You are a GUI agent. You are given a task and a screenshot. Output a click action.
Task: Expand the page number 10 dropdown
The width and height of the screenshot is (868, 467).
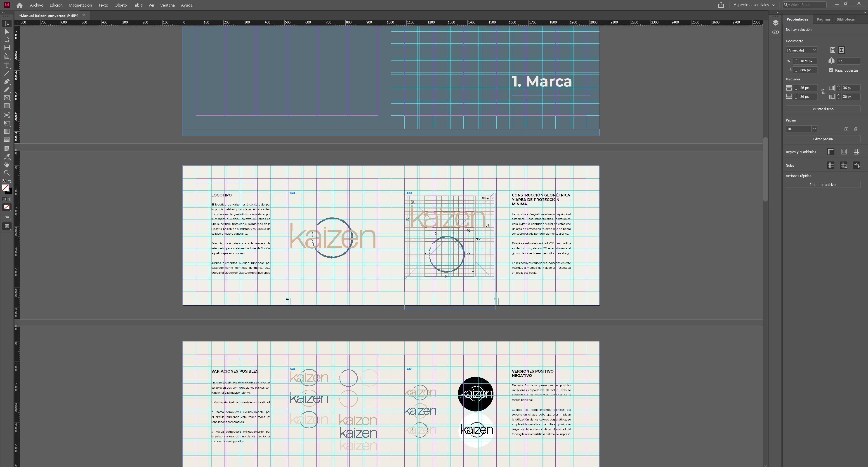click(814, 129)
